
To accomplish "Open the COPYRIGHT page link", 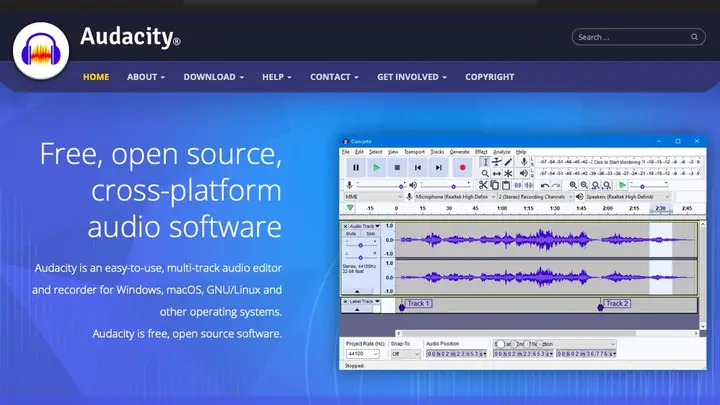I will coord(489,77).
